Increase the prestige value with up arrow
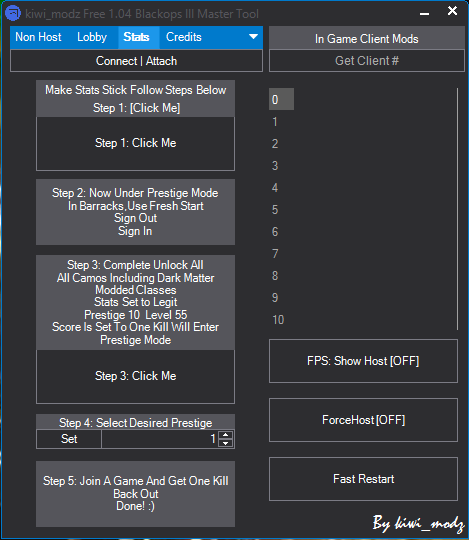Image resolution: width=469 pixels, height=540 pixels. (226, 435)
